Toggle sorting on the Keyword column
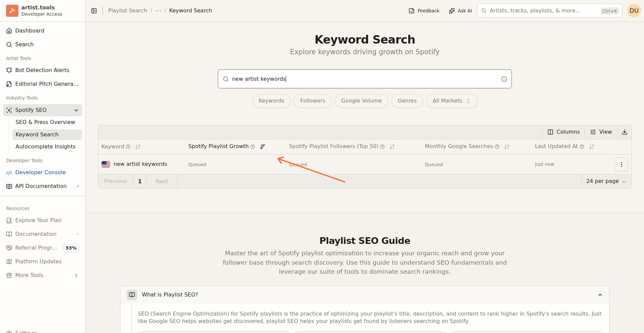 point(138,147)
